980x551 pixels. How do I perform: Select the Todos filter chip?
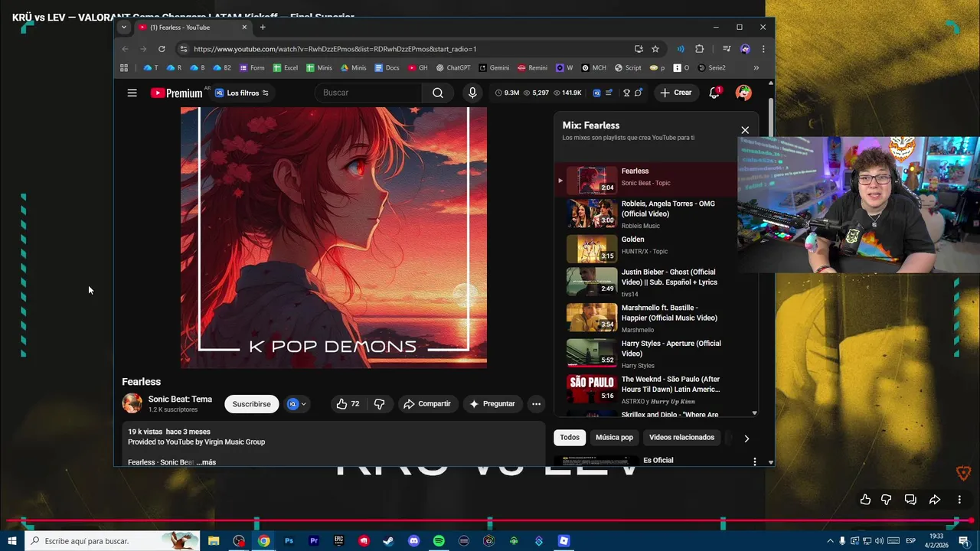point(570,438)
